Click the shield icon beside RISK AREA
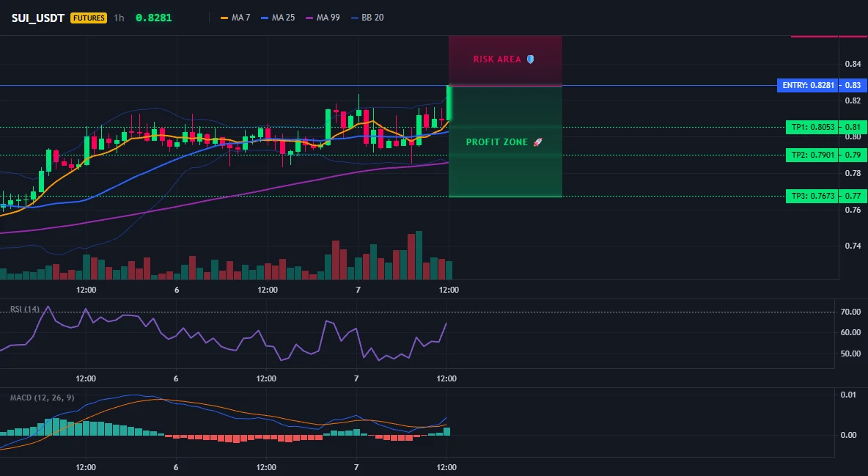The width and height of the screenshot is (868, 476). pyautogui.click(x=530, y=59)
